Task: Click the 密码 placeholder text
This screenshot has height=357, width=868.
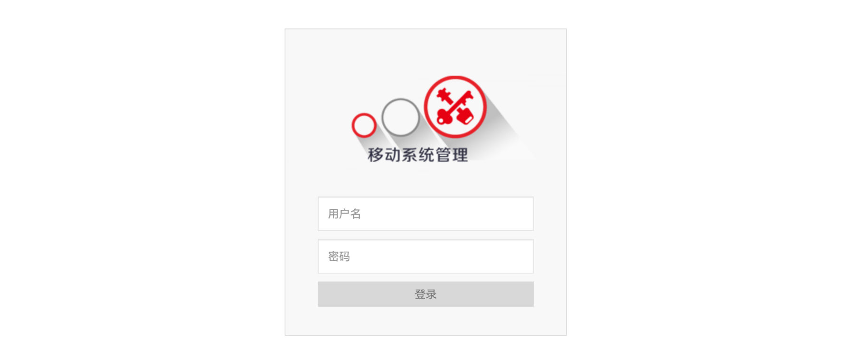Action: 339,256
